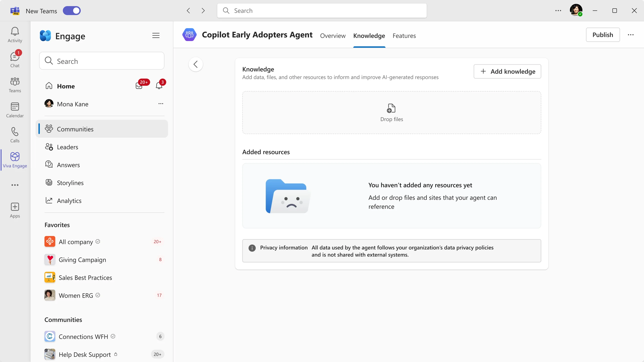
Task: Open Engage notifications bell
Action: pyautogui.click(x=159, y=86)
